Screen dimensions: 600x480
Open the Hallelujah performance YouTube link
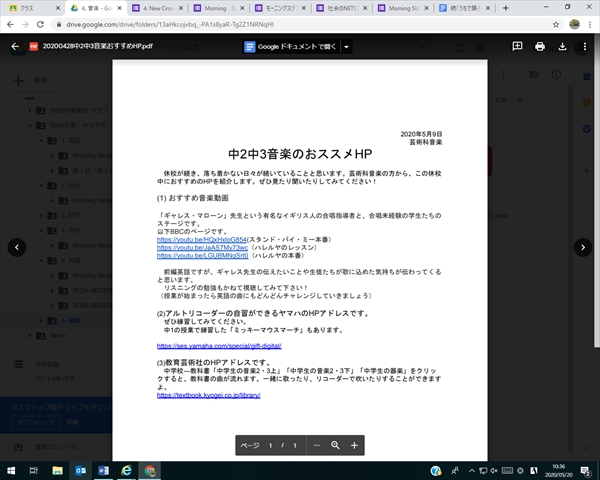coord(202,255)
